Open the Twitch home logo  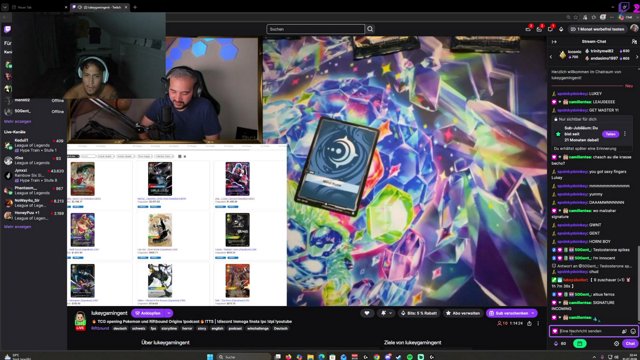click(x=7, y=29)
